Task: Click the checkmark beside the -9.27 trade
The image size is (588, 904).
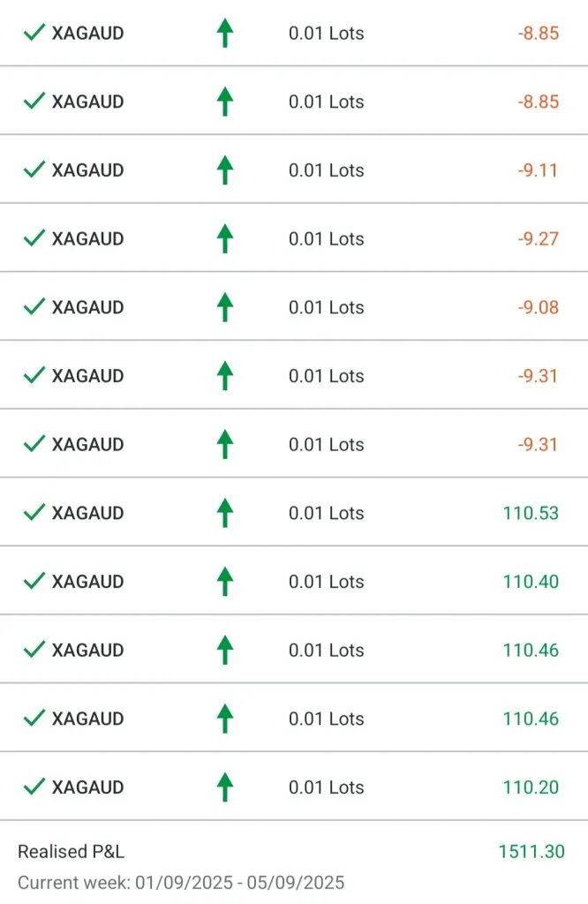Action: pyautogui.click(x=34, y=238)
